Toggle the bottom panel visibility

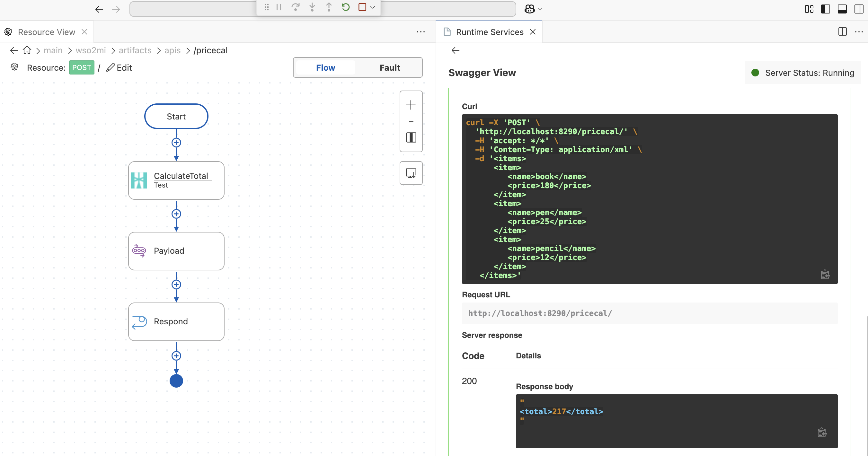842,9
